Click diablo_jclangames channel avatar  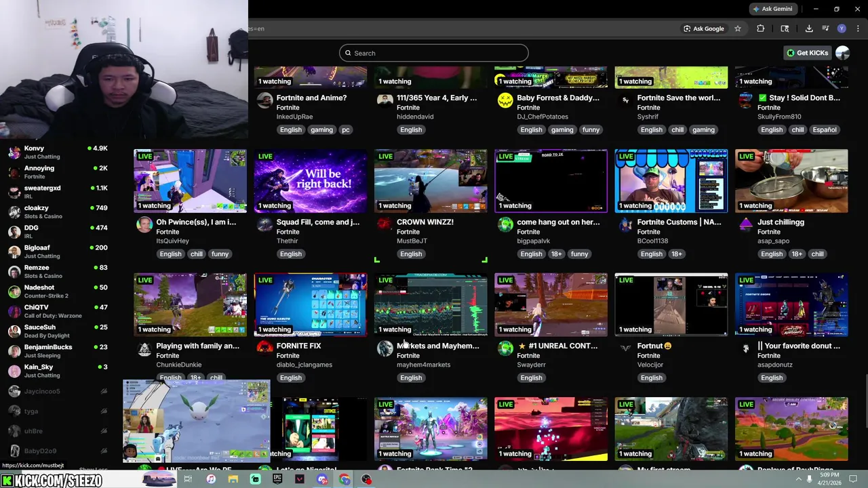[x=264, y=348]
